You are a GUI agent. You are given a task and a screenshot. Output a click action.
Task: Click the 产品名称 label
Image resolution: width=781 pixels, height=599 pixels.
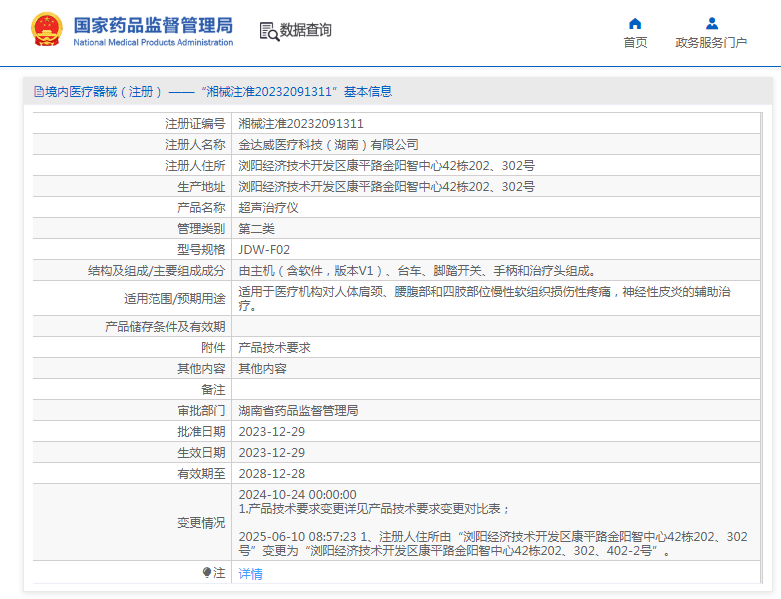coord(201,208)
